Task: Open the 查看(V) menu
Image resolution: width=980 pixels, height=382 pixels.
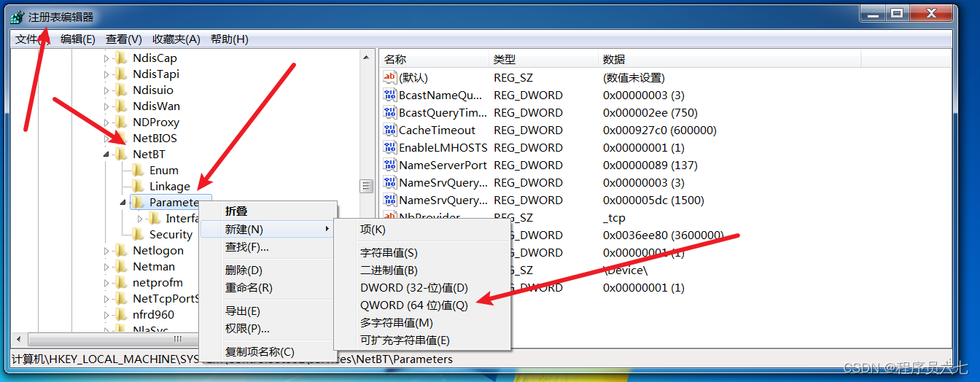Action: [x=123, y=39]
